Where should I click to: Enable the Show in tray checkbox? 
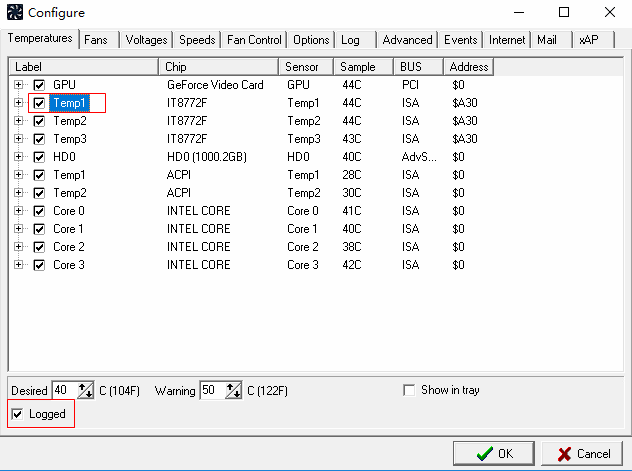tap(409, 390)
